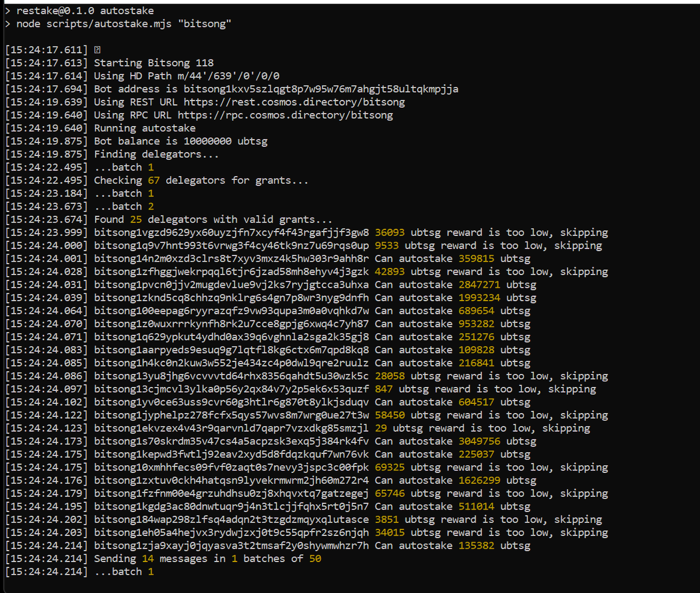This screenshot has width=700, height=593.
Task: Select address bitsong1vgzd9629yx60uyzjfn7xcyf4f43rgafjjf3gw8
Action: [x=232, y=232]
